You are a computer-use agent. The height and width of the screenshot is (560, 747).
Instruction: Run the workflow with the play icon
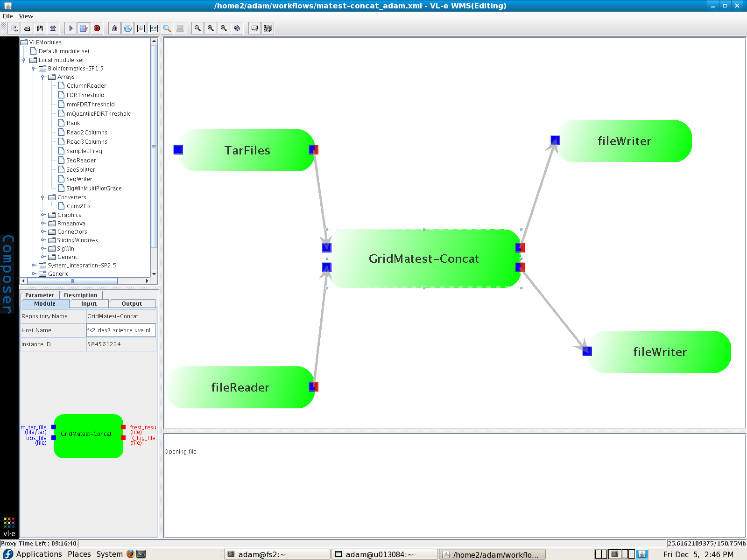70,28
